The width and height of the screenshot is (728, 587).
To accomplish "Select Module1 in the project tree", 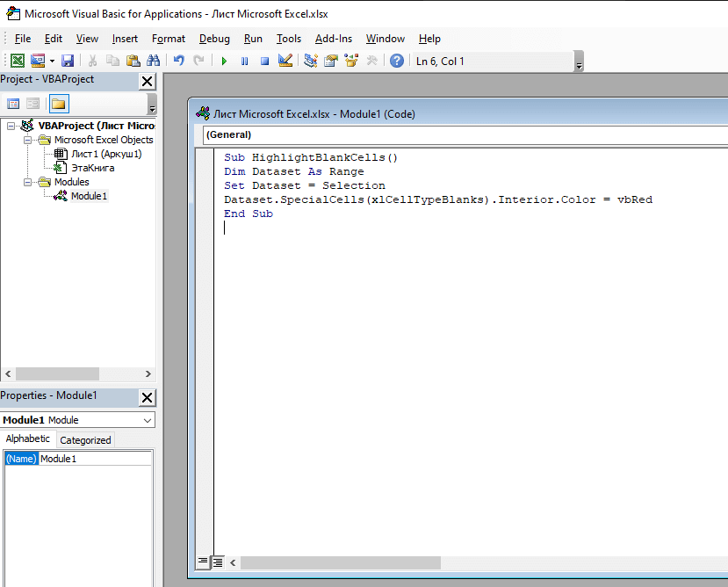I will tap(89, 196).
